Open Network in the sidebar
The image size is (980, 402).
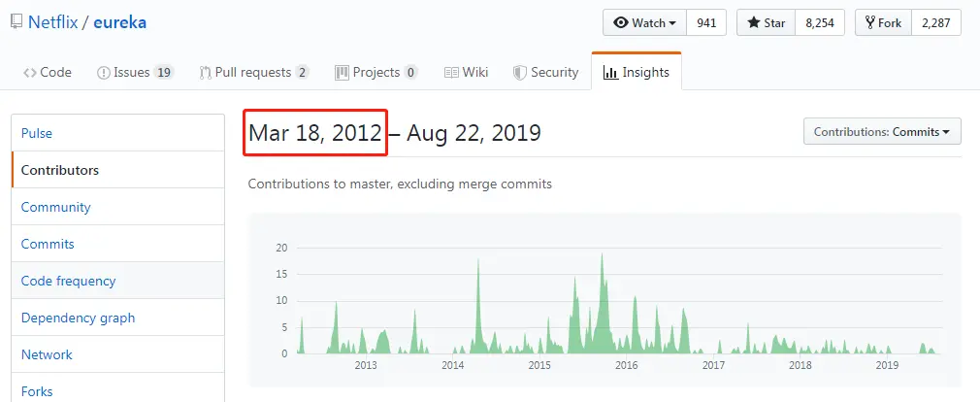118,354
